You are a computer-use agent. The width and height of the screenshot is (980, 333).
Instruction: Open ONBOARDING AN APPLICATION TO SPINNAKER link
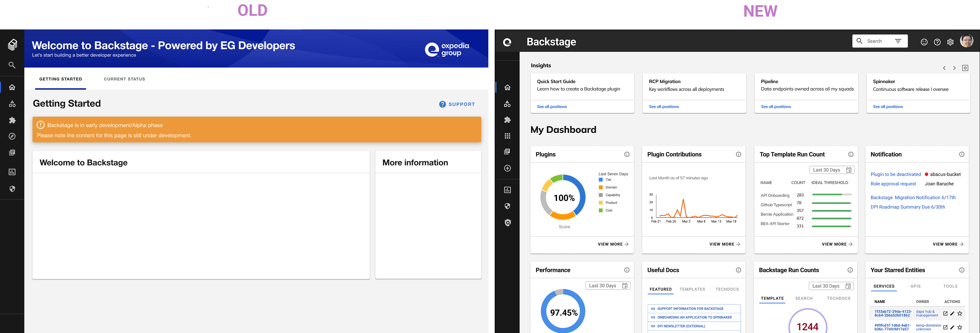[694, 317]
